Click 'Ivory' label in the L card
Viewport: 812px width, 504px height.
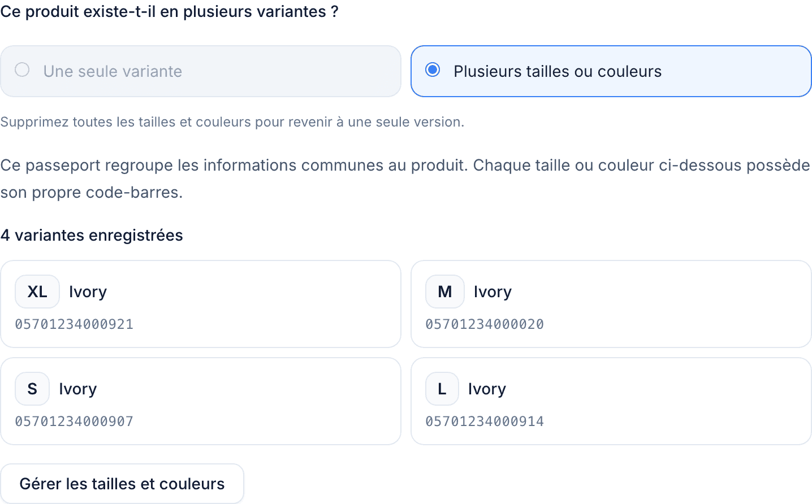point(487,389)
